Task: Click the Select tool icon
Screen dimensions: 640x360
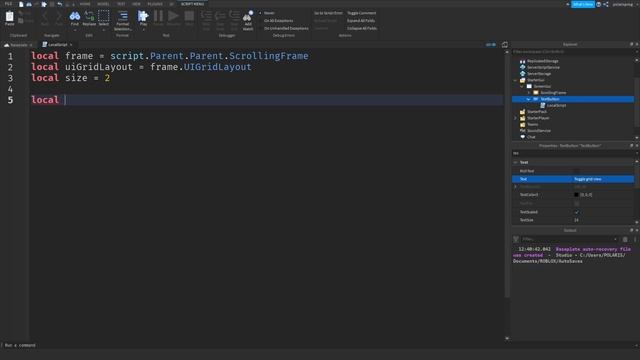Action: coord(104,16)
